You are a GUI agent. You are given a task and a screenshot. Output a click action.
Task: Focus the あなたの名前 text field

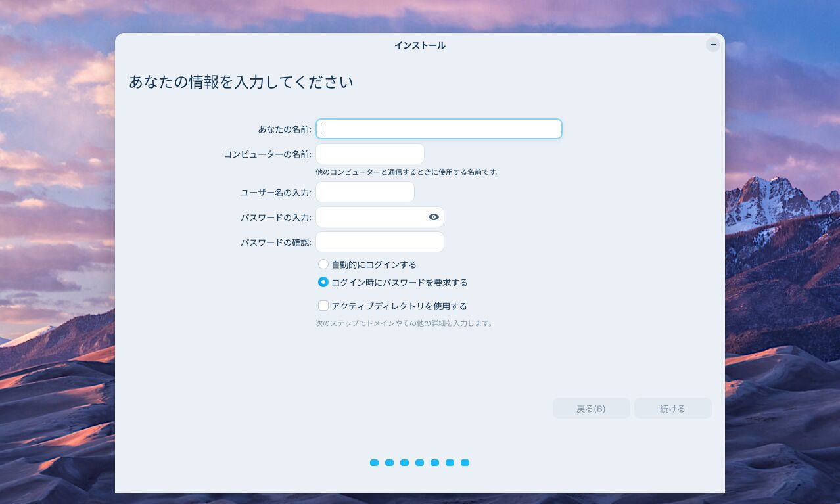coord(438,129)
